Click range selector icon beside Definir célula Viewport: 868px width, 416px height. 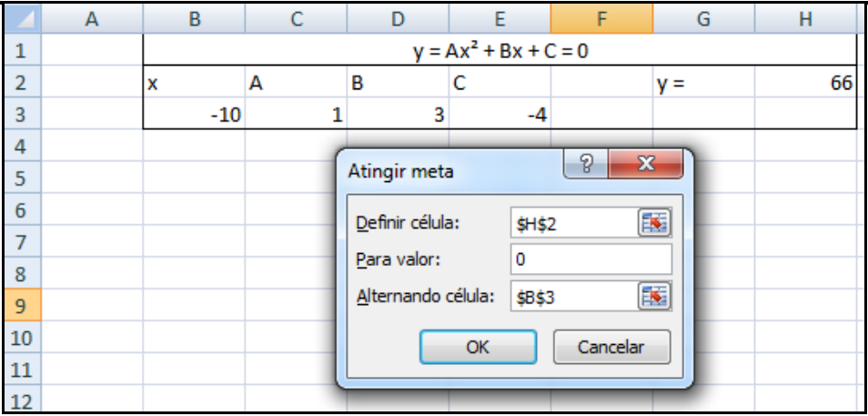tap(655, 222)
